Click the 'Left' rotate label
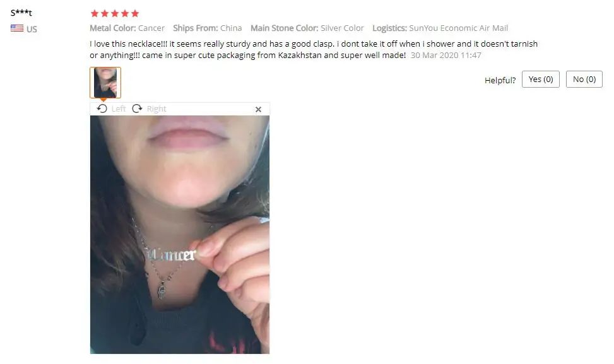 [x=118, y=109]
